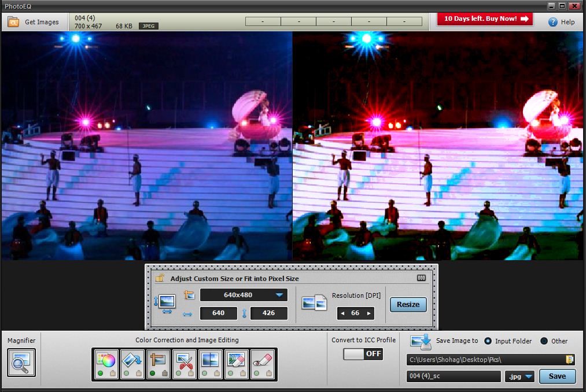The image size is (586, 392).
Task: Increase the DPI resolution with right arrow
Action: pos(368,313)
